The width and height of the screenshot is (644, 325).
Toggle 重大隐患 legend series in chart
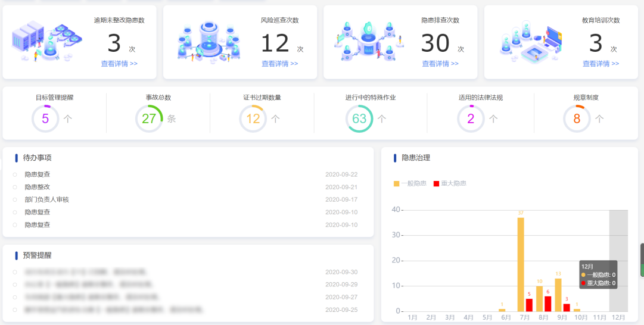click(x=450, y=183)
